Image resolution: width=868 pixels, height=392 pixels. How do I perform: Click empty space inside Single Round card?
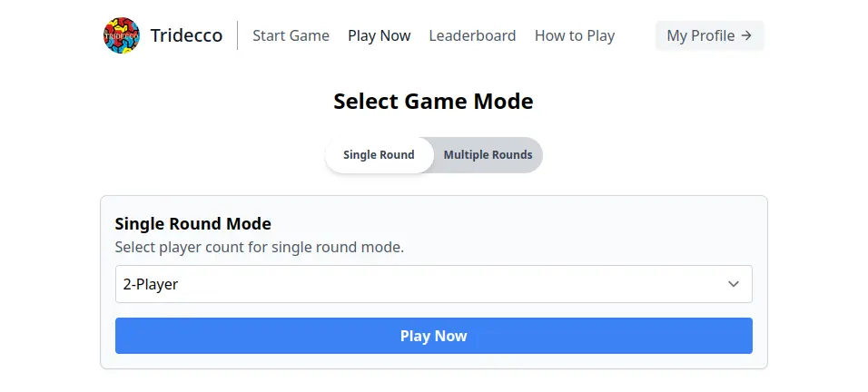[x=590, y=231]
